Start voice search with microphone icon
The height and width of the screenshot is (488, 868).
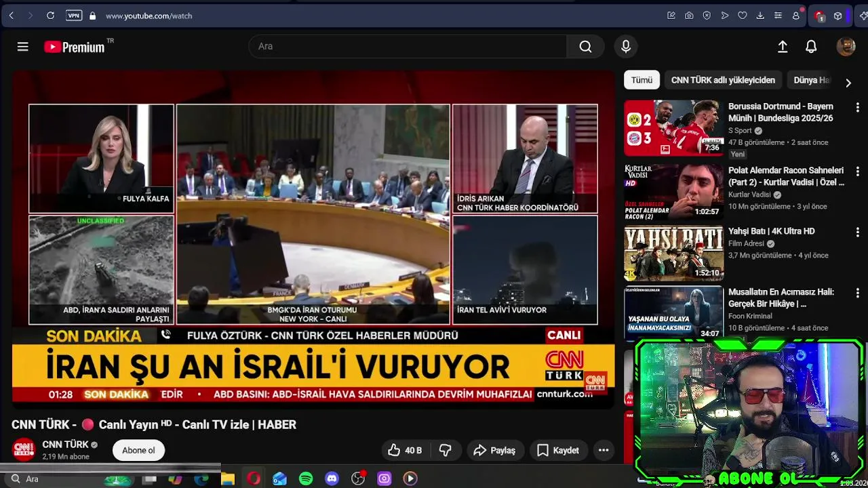(x=626, y=46)
